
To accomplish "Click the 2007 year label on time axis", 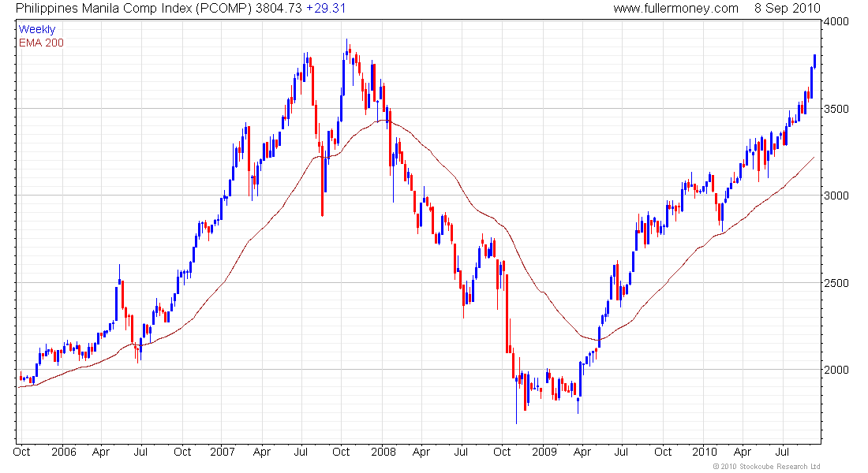I will click(x=223, y=452).
